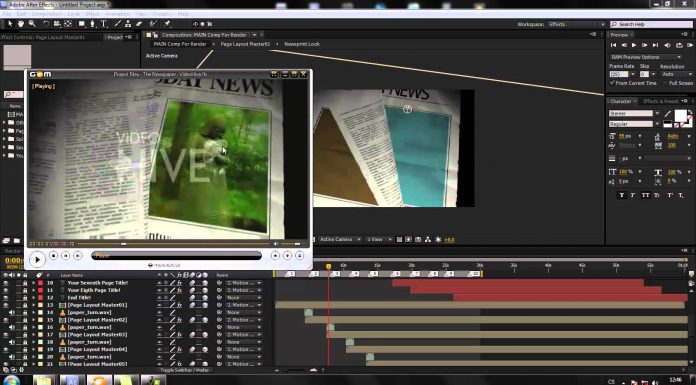Select the Zoom magnifier tool
696x385 pixels.
[32, 24]
